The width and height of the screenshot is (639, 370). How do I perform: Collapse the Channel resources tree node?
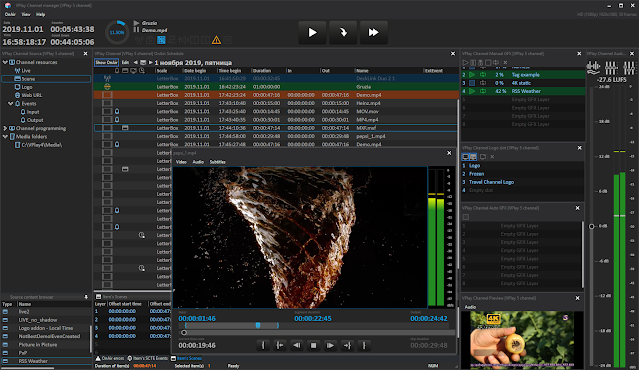pos(5,62)
